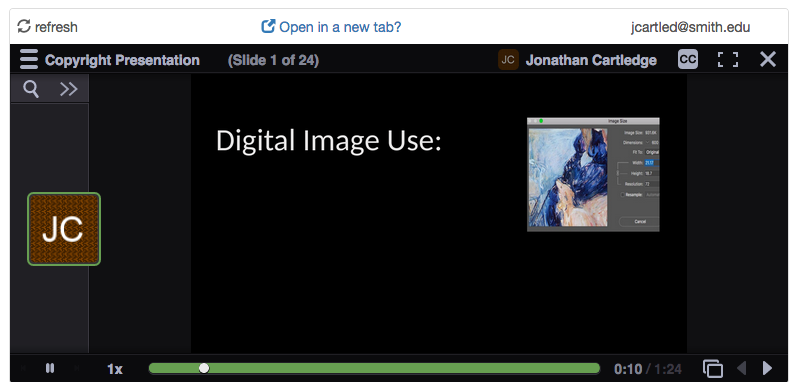The width and height of the screenshot is (790, 382).
Task: Open the presentation in a new tab
Action: [331, 27]
